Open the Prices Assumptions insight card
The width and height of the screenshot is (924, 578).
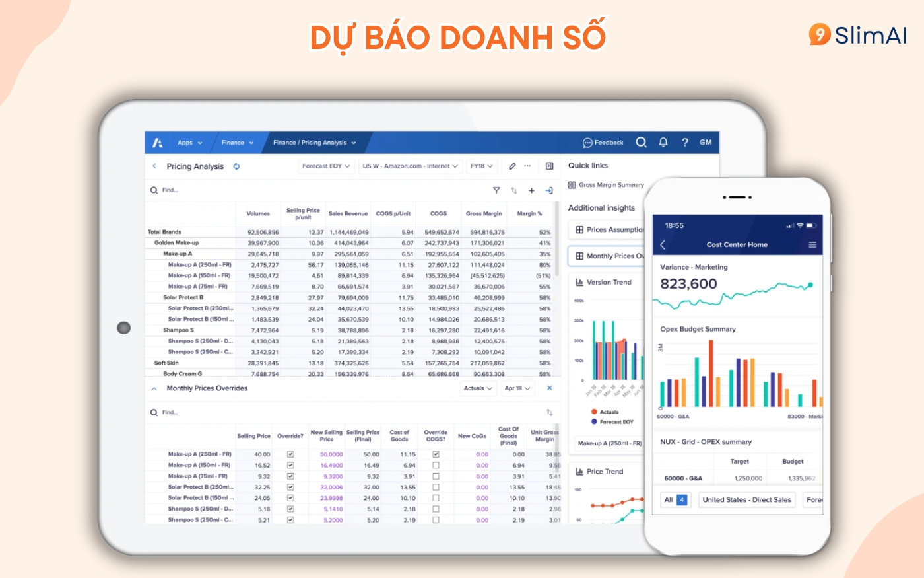tap(607, 230)
